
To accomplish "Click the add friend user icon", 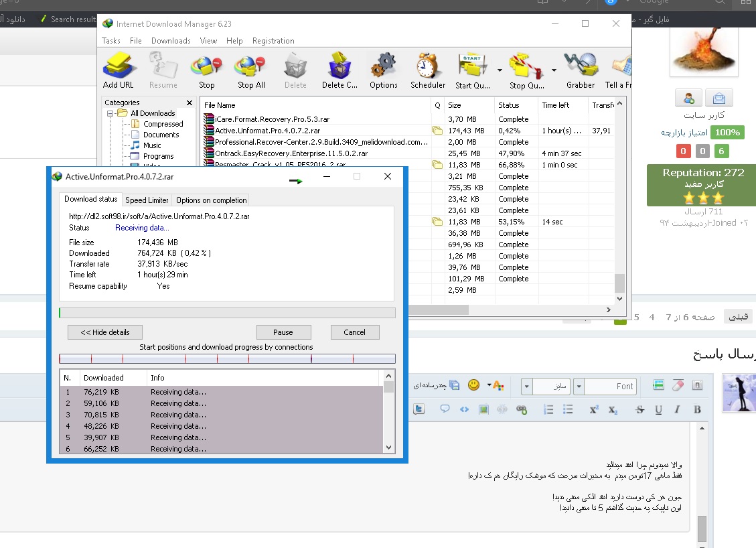I will [x=688, y=98].
